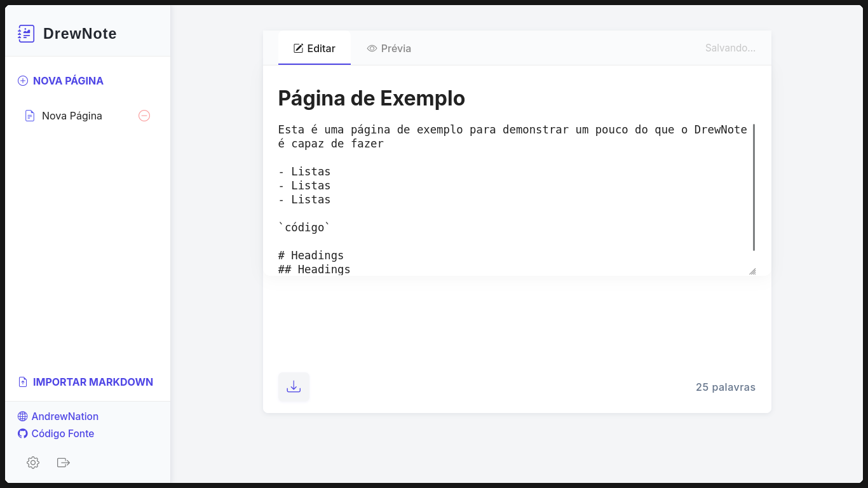Image resolution: width=868 pixels, height=488 pixels.
Task: Click the '## Headings' line in editor
Action: 315,269
